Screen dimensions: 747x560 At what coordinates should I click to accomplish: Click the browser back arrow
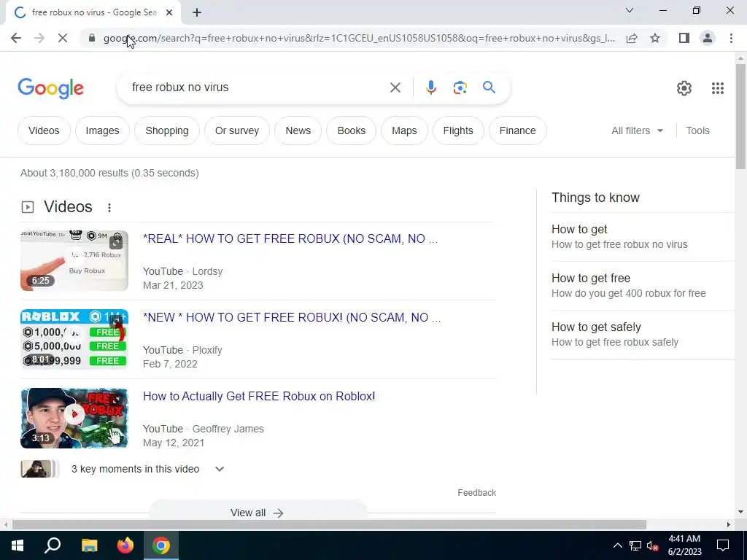(x=16, y=38)
